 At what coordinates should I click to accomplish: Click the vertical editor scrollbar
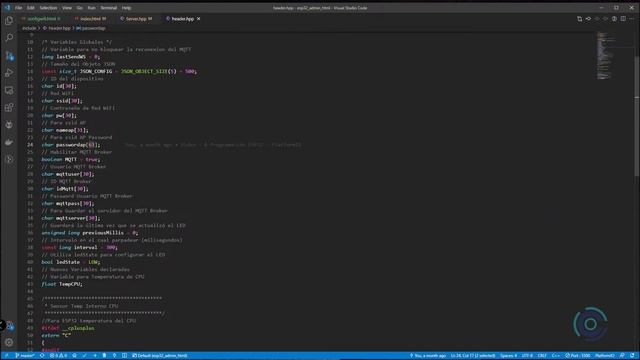coord(637,116)
